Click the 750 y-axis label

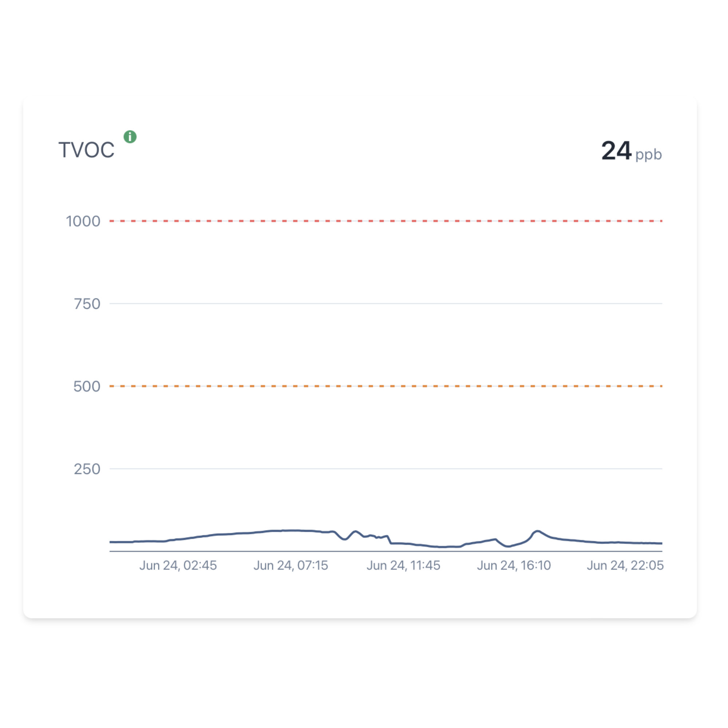click(x=87, y=304)
